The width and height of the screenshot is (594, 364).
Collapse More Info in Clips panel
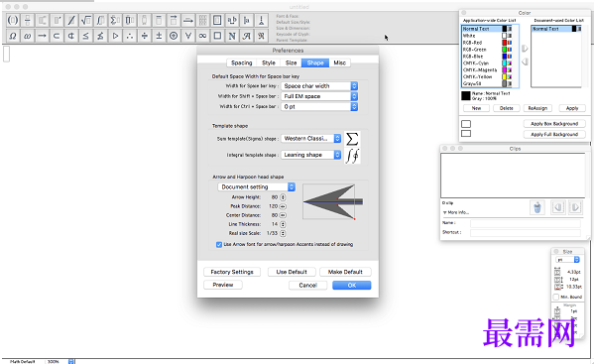pyautogui.click(x=444, y=212)
